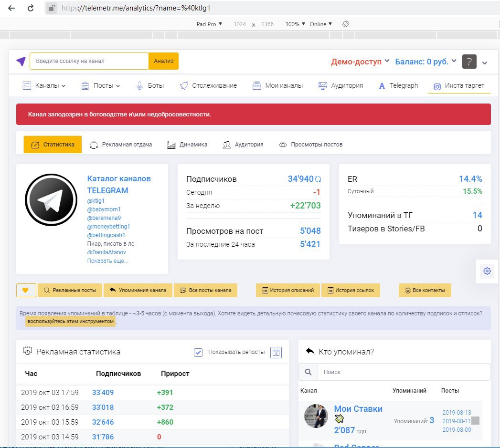Open Мои Ставки channel link
This screenshot has width=500, height=448.
point(358,409)
